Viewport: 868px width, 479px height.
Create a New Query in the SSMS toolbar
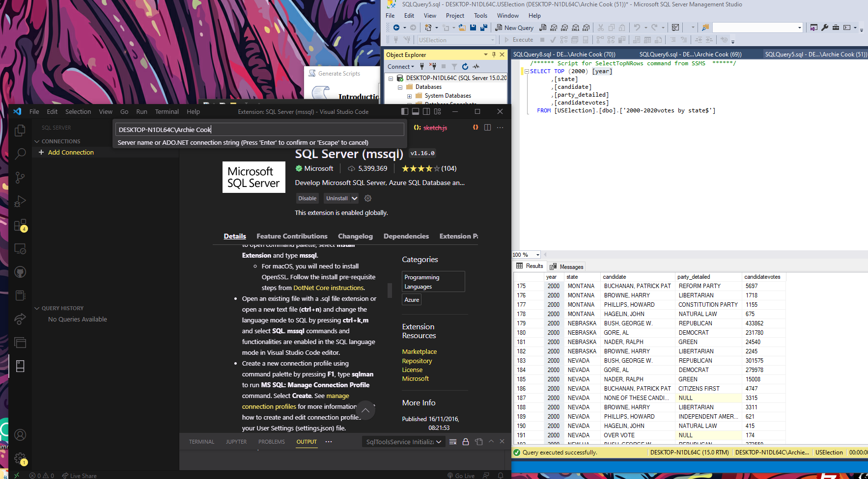coord(514,27)
